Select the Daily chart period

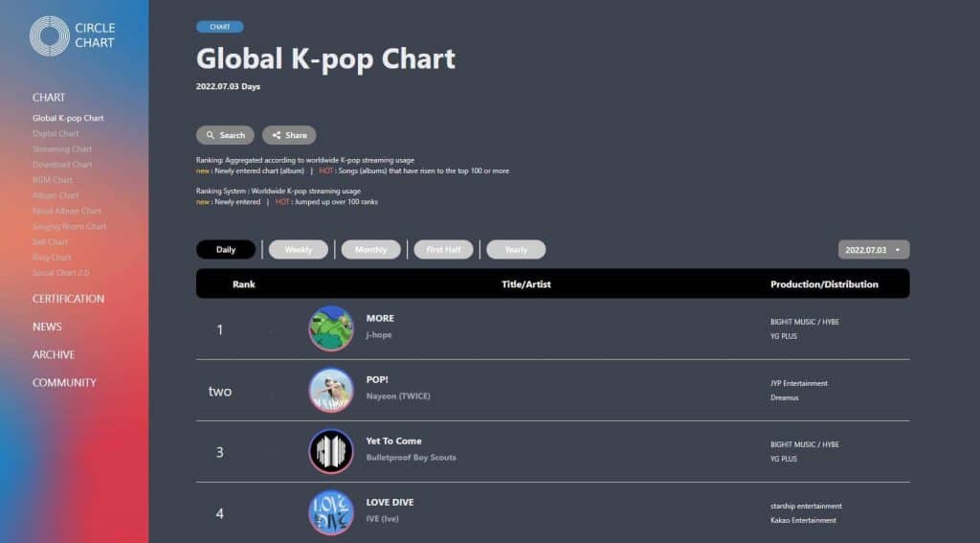226,250
